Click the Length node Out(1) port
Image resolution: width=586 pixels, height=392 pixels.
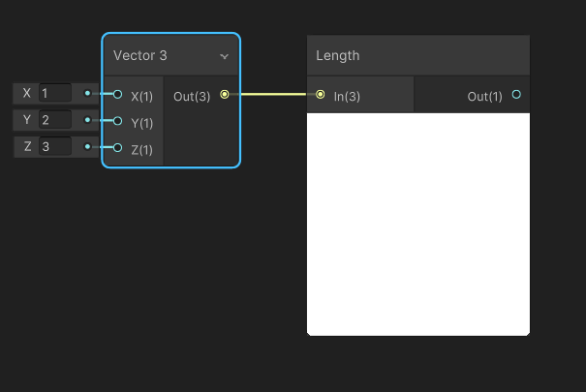pyautogui.click(x=516, y=95)
